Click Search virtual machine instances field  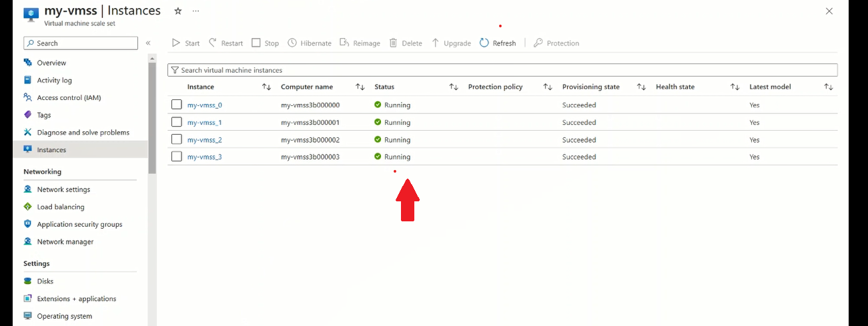tap(502, 70)
